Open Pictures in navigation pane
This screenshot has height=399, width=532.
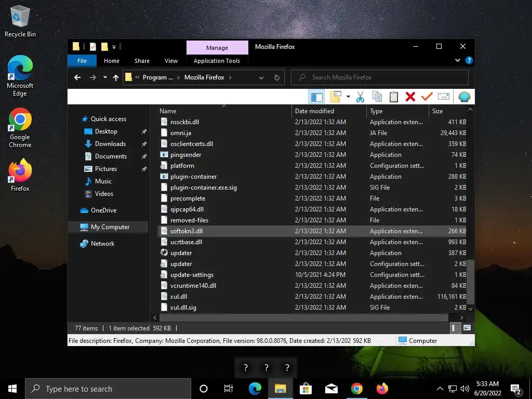(x=106, y=169)
